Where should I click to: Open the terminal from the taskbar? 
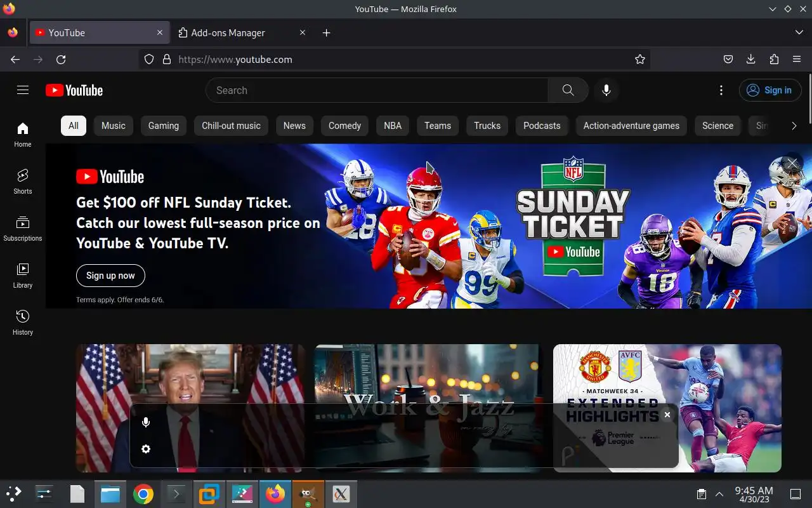tap(176, 494)
